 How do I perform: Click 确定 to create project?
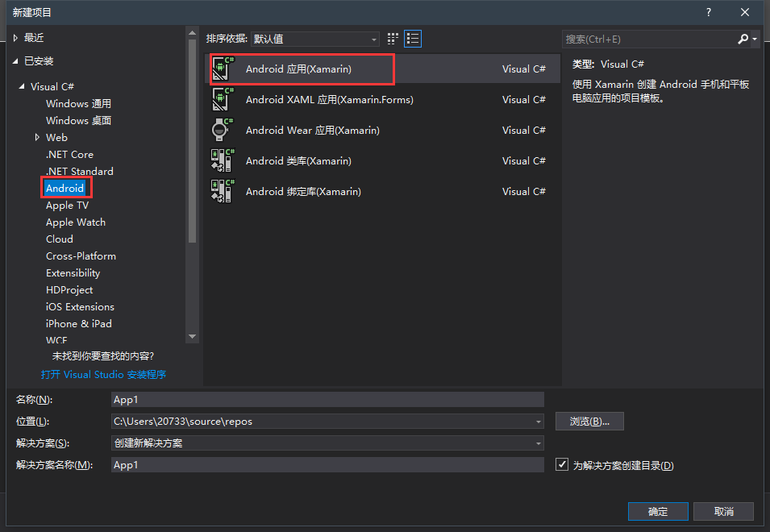[x=658, y=511]
